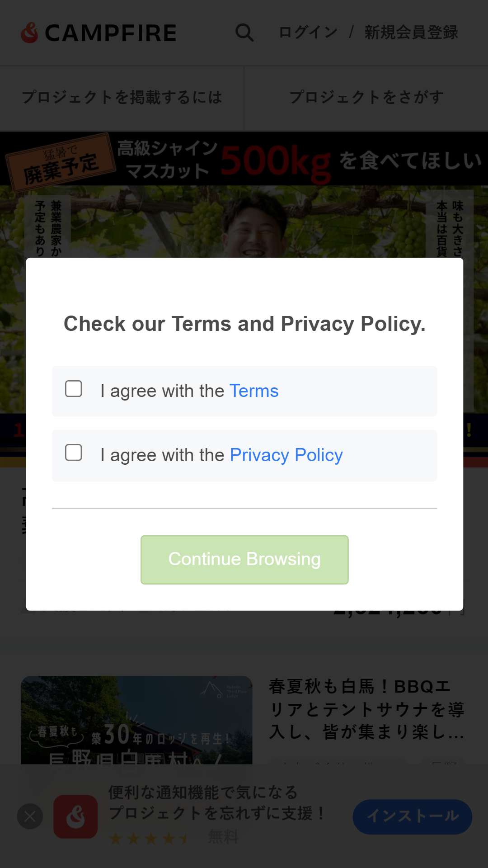488x868 pixels.
Task: Check the Terms agreement checkbox
Action: click(74, 389)
